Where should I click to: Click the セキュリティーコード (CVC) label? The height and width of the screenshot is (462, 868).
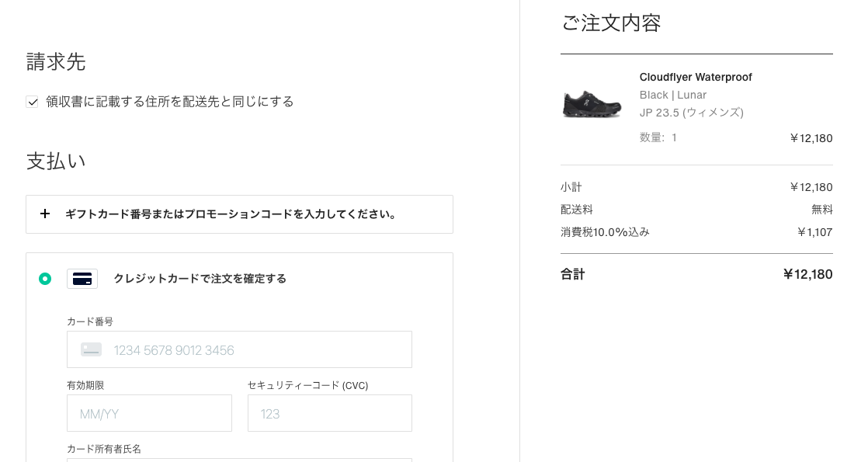(x=307, y=385)
